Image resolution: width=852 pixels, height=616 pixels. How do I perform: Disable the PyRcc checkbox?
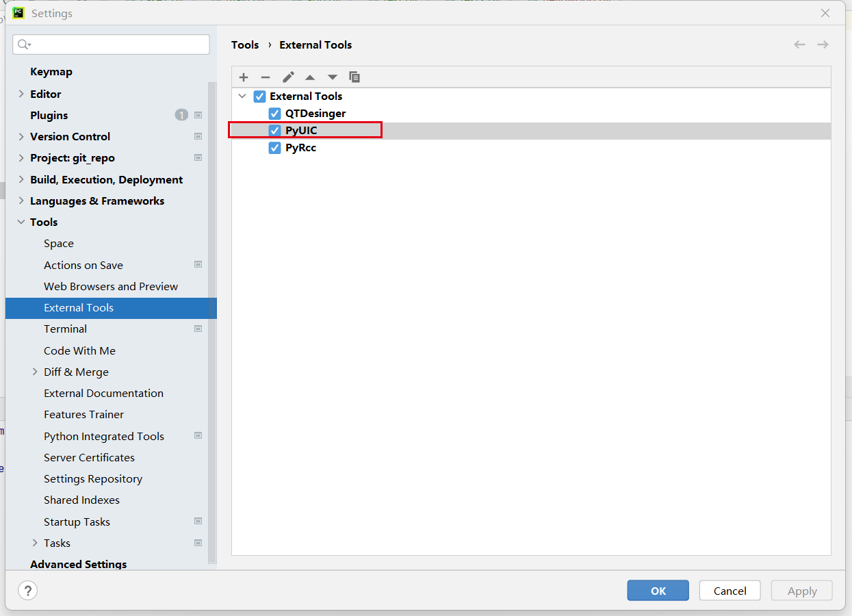coord(275,148)
